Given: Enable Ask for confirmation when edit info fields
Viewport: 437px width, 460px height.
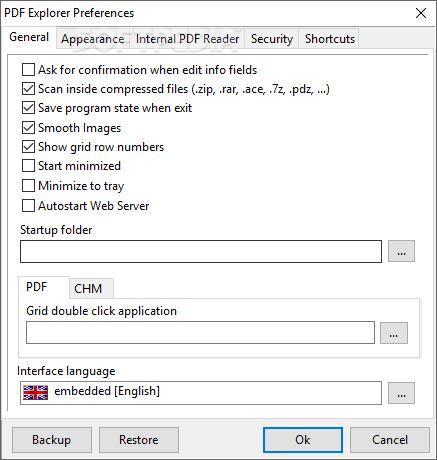Looking at the screenshot, I should point(28,70).
